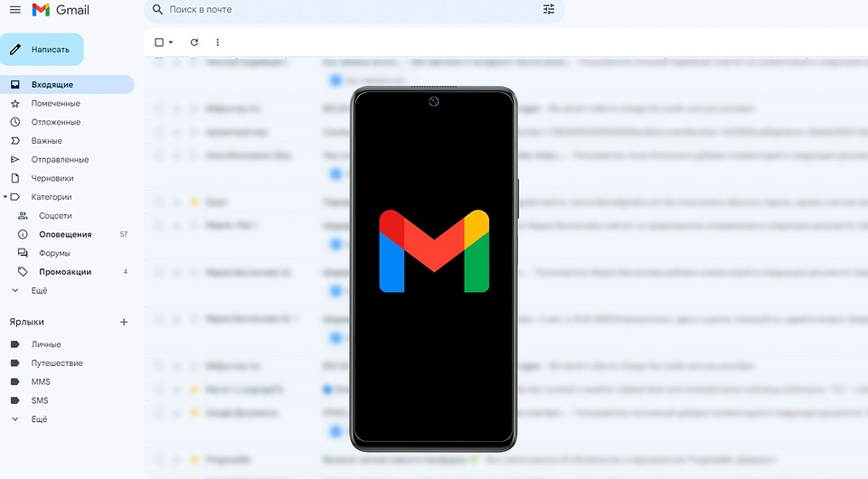Viewport: 868px width, 479px height.
Task: Open the 'Оповещения' category
Action: coord(67,234)
